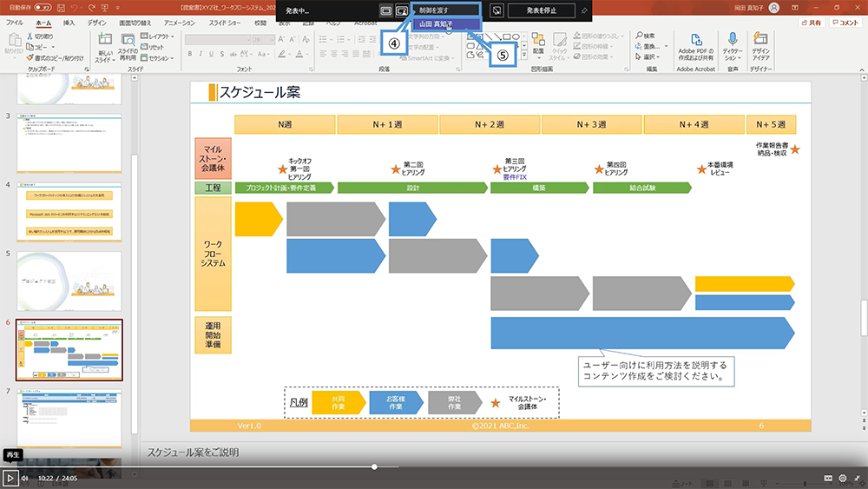
Task: Toggle Italic formatting (I)
Action: [201, 54]
